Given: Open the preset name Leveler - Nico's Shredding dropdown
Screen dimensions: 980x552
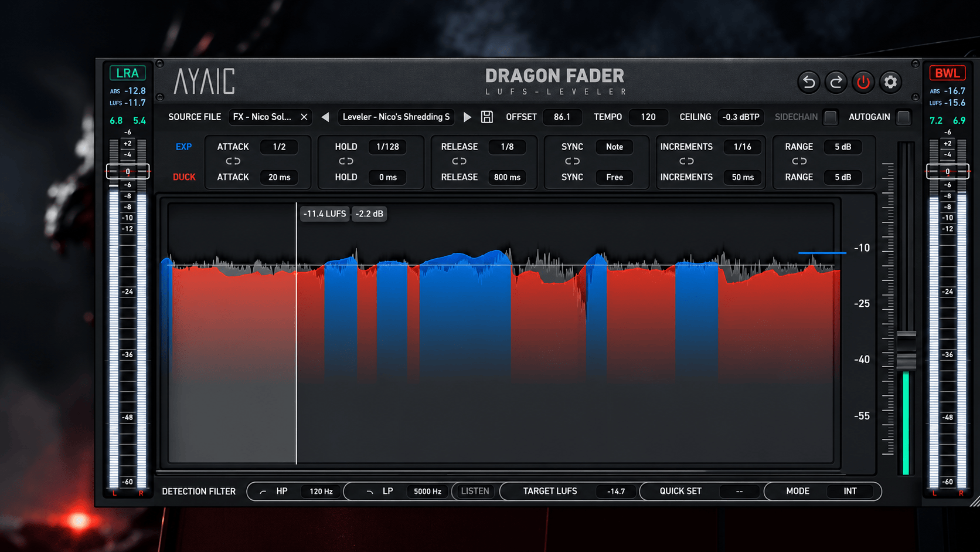Looking at the screenshot, I should (396, 117).
